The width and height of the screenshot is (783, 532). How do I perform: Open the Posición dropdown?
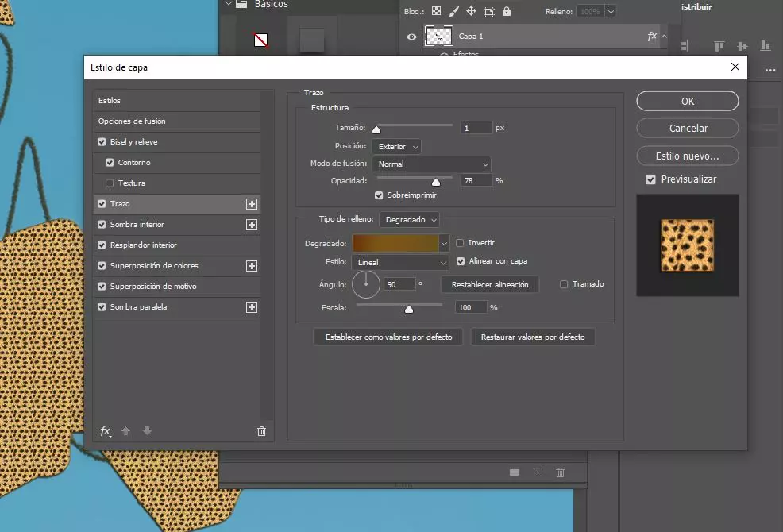tap(395, 147)
